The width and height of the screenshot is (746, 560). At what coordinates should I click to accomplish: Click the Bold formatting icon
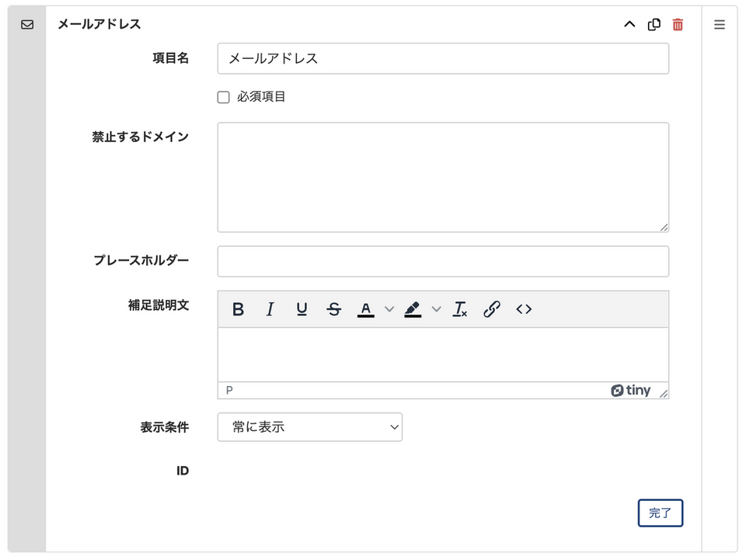[239, 309]
